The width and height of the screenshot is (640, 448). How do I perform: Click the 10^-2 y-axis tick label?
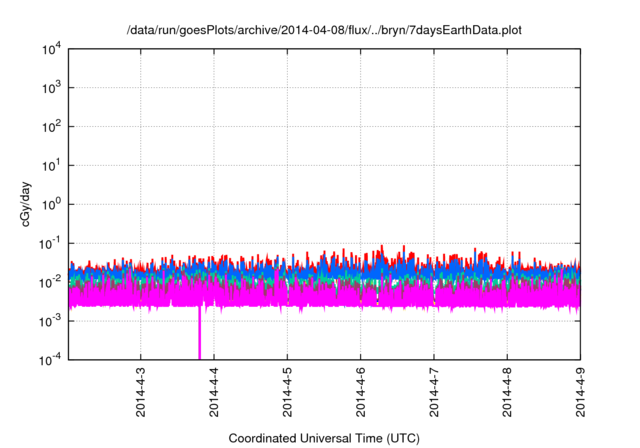(50, 282)
